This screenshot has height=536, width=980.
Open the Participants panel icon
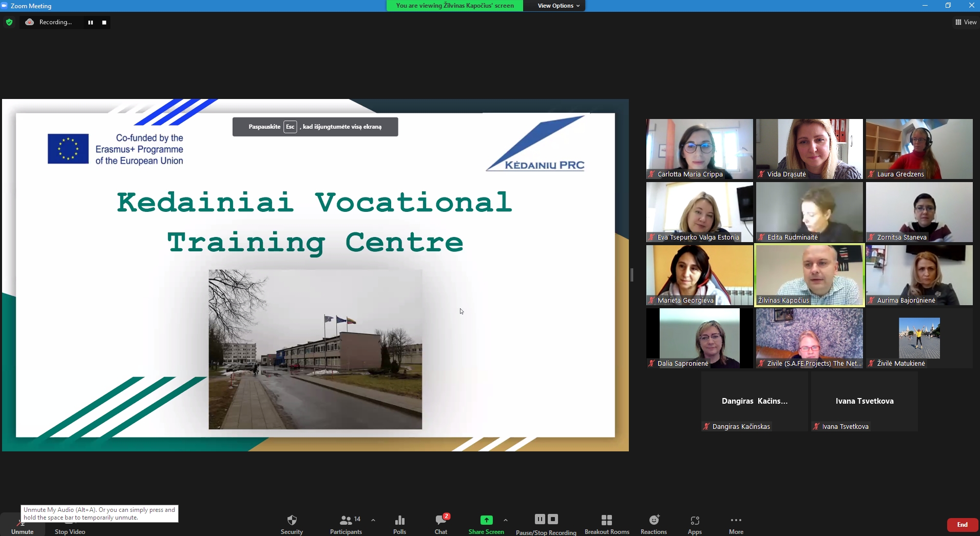coord(346,520)
